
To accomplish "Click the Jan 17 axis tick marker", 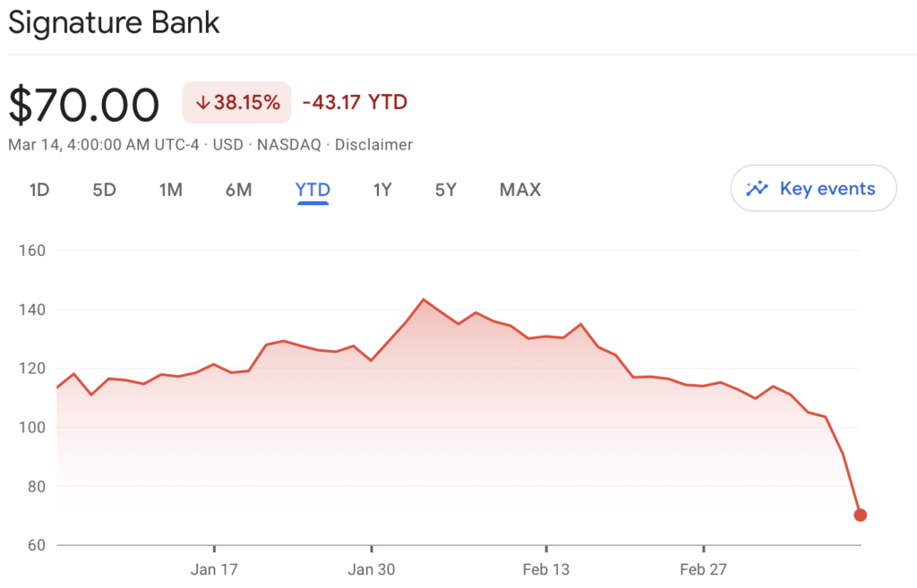I will [x=214, y=549].
